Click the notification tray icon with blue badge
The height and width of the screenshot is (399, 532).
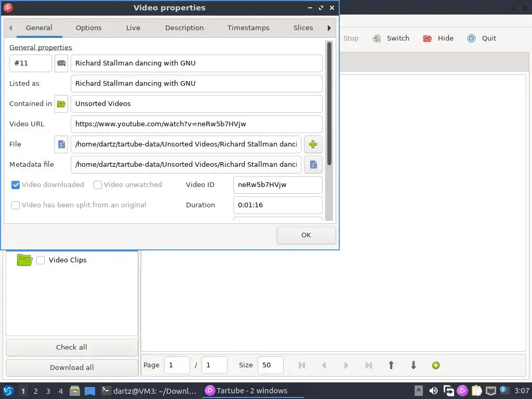504,390
